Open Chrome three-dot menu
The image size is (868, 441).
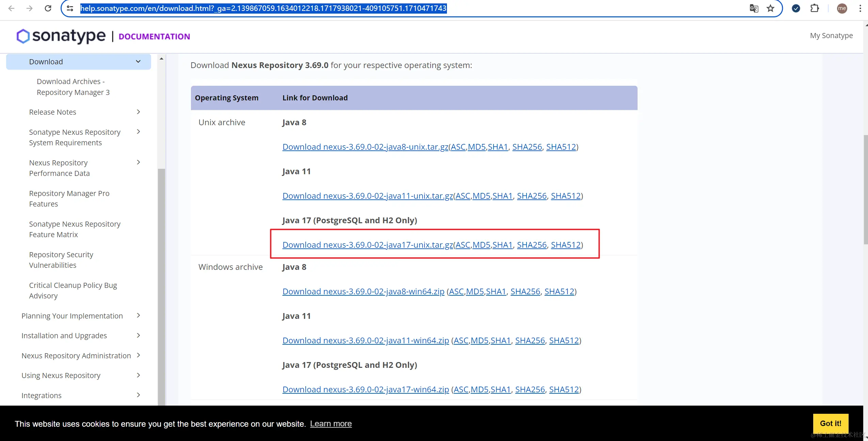coord(860,8)
